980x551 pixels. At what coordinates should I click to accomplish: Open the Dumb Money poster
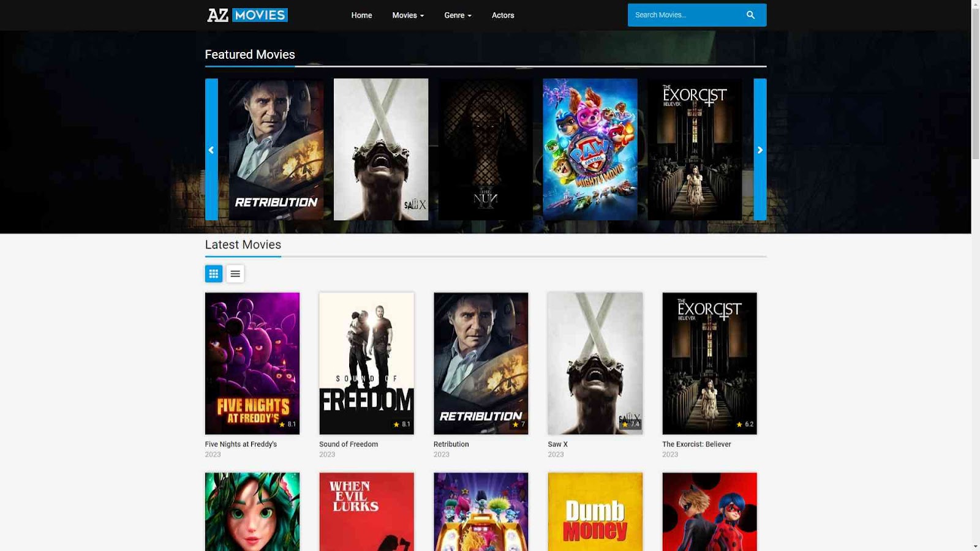[595, 512]
